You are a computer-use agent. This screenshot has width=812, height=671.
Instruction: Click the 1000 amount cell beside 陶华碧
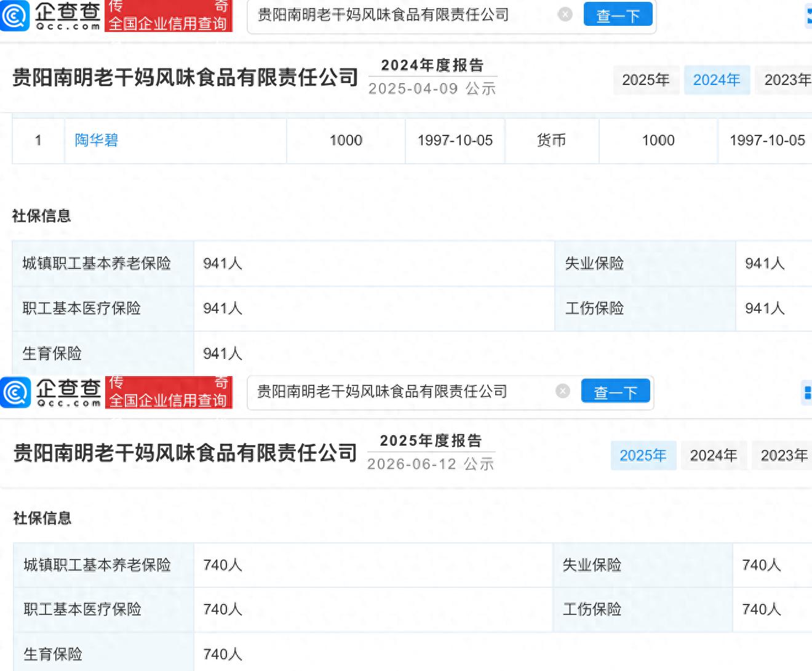[346, 140]
